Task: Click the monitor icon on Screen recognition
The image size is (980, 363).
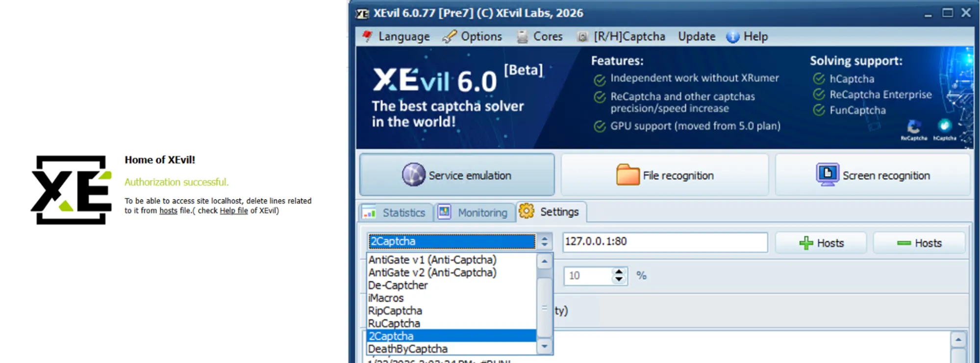Action: pyautogui.click(x=828, y=175)
